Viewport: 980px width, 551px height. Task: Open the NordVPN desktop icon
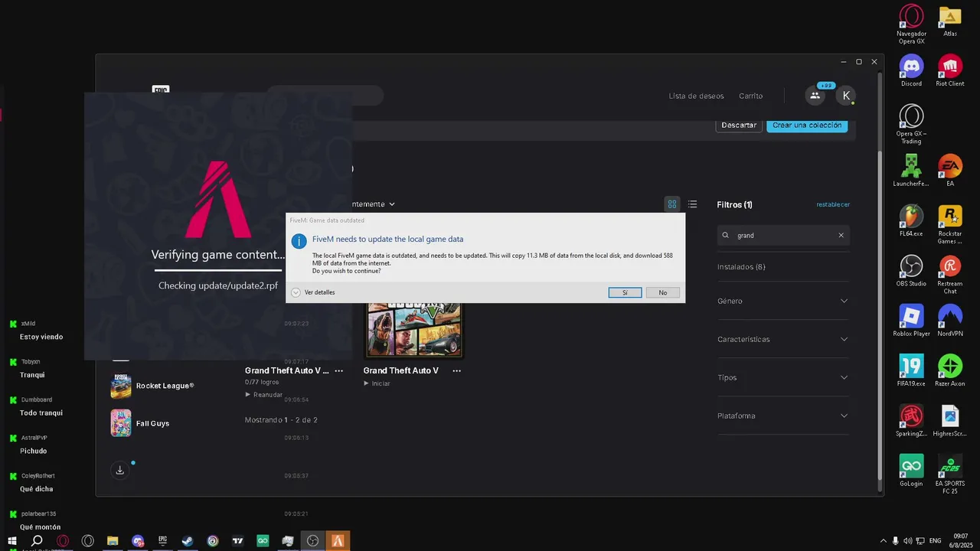(950, 321)
